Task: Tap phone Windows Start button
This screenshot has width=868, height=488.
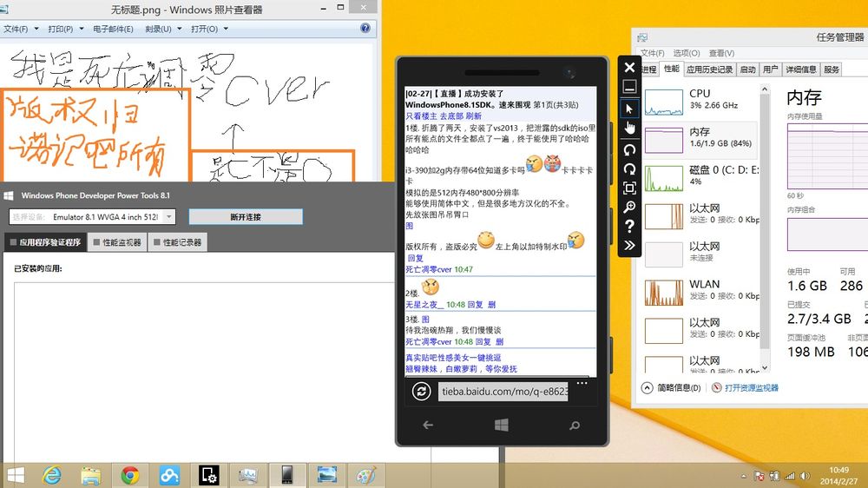Action: [x=502, y=425]
